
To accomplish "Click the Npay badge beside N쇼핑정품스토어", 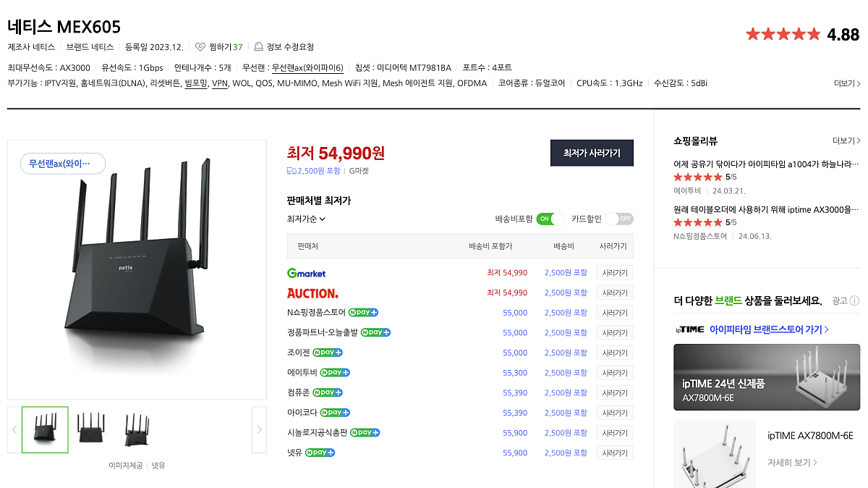I will pyautogui.click(x=363, y=313).
